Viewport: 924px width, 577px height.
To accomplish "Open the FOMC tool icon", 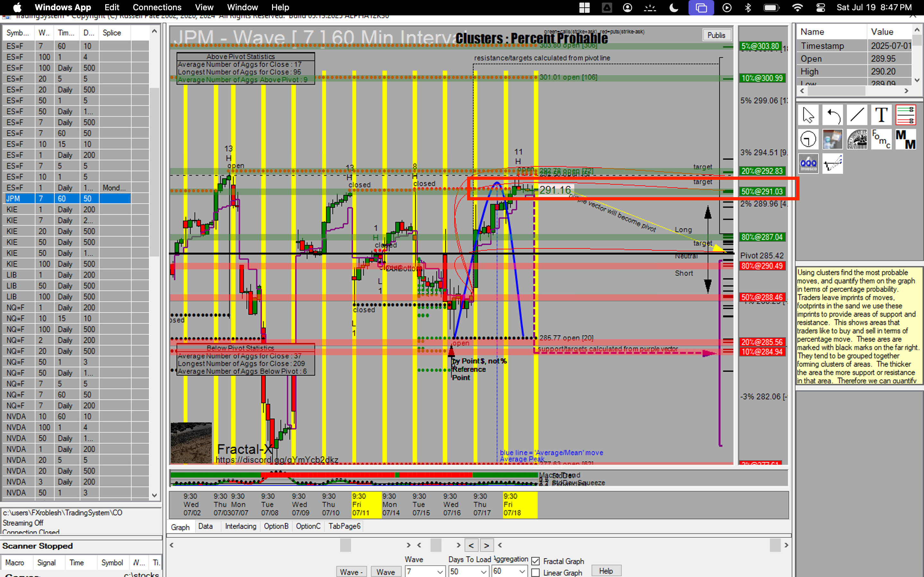I will (x=881, y=139).
